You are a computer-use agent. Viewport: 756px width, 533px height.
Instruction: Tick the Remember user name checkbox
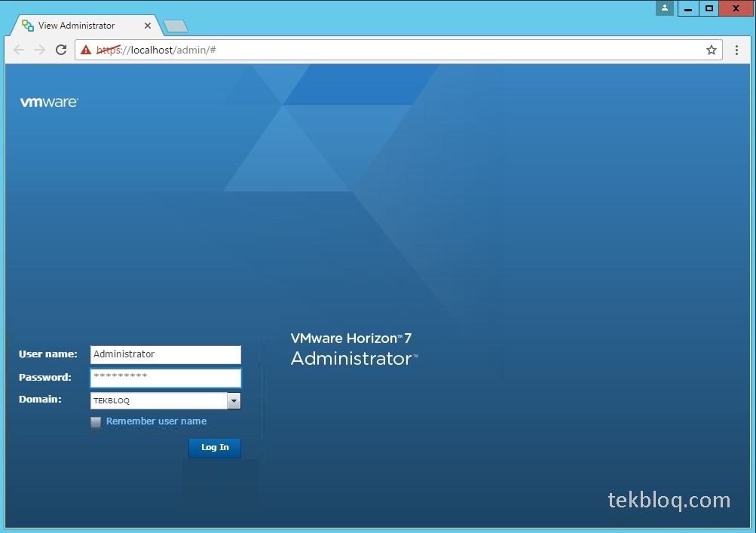click(x=96, y=422)
